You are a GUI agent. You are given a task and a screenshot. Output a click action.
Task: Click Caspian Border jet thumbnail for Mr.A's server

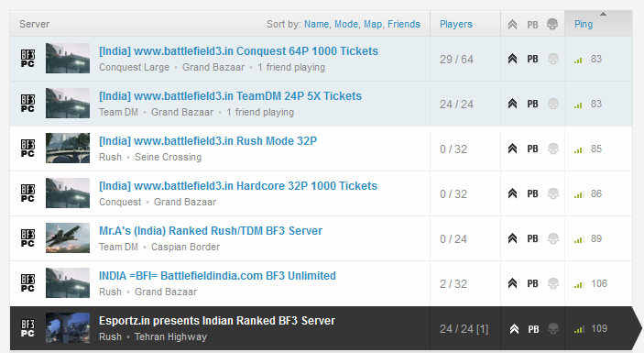68,238
